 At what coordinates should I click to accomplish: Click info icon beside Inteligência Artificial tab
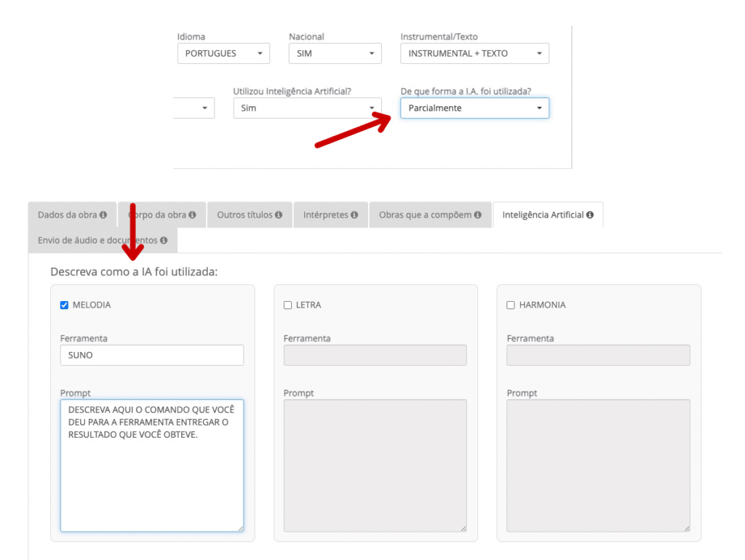tap(590, 215)
